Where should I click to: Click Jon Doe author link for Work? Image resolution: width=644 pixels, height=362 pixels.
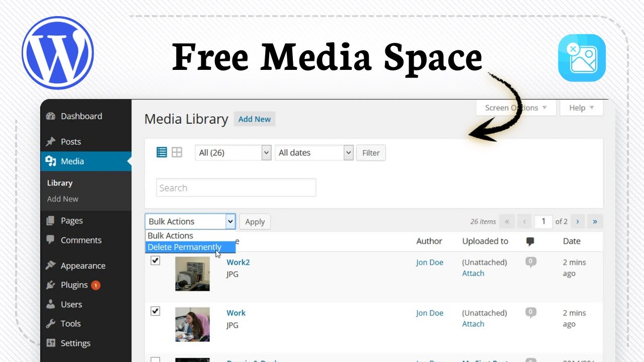(430, 313)
